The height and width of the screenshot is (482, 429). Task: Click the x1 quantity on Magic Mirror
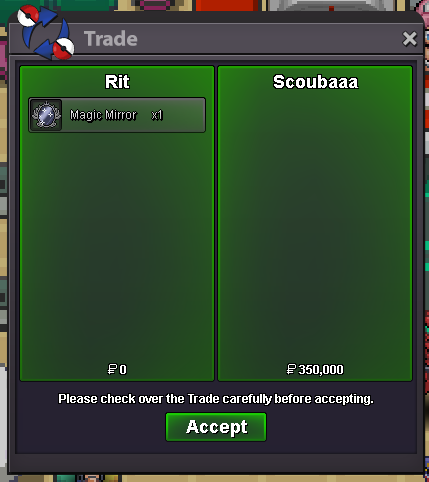[157, 115]
